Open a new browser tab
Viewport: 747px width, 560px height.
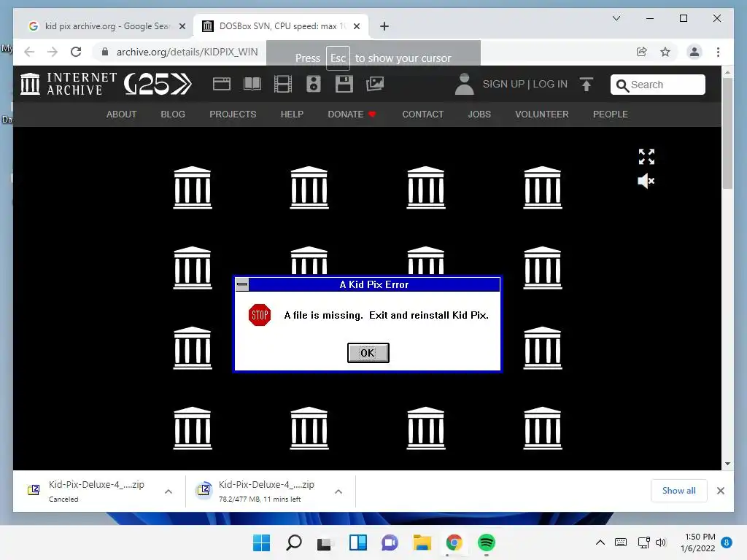pos(384,26)
